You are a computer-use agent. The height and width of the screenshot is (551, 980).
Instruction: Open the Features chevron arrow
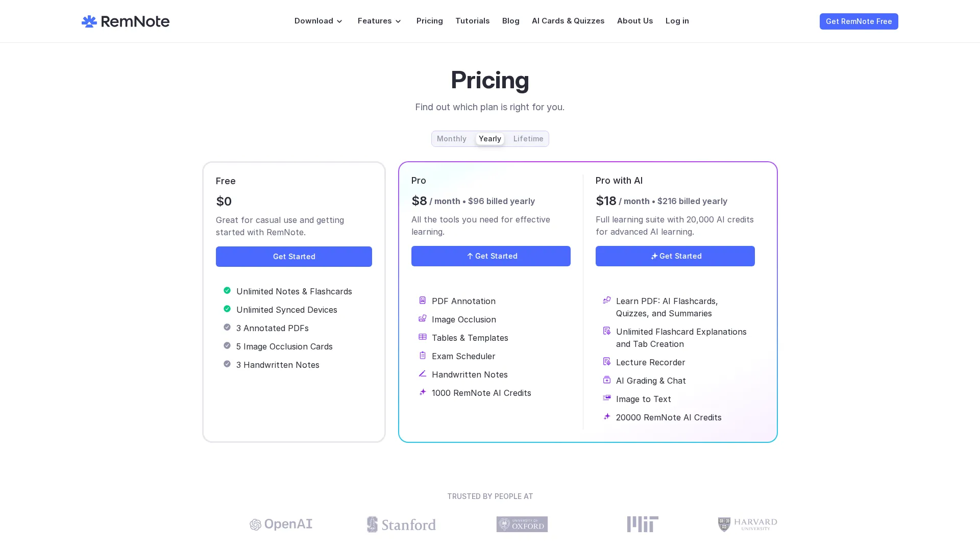click(399, 21)
